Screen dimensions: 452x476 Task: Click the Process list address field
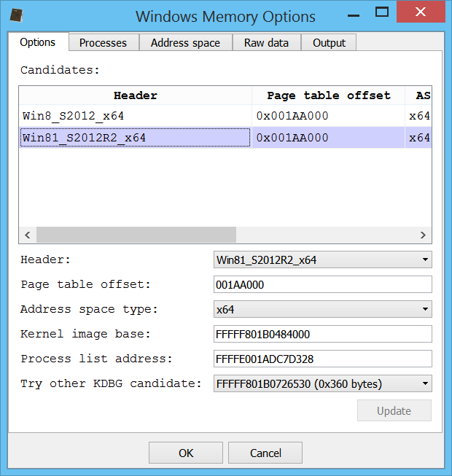tap(323, 359)
